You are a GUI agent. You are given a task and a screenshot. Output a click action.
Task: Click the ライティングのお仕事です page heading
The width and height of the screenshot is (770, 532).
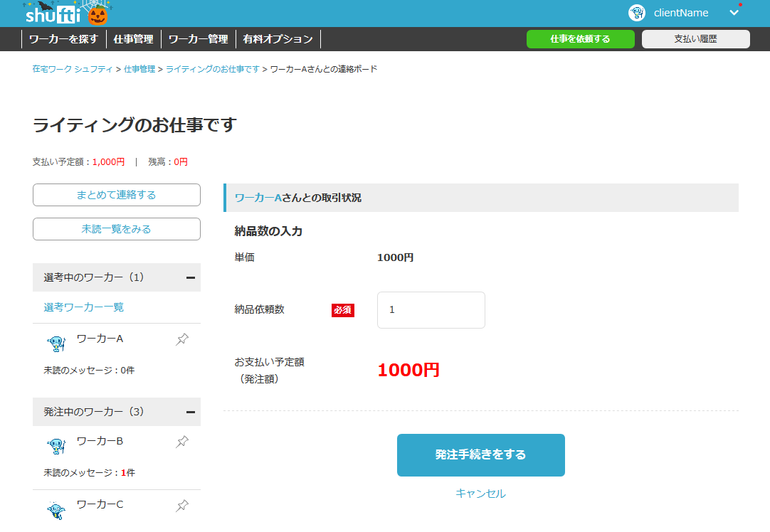135,125
